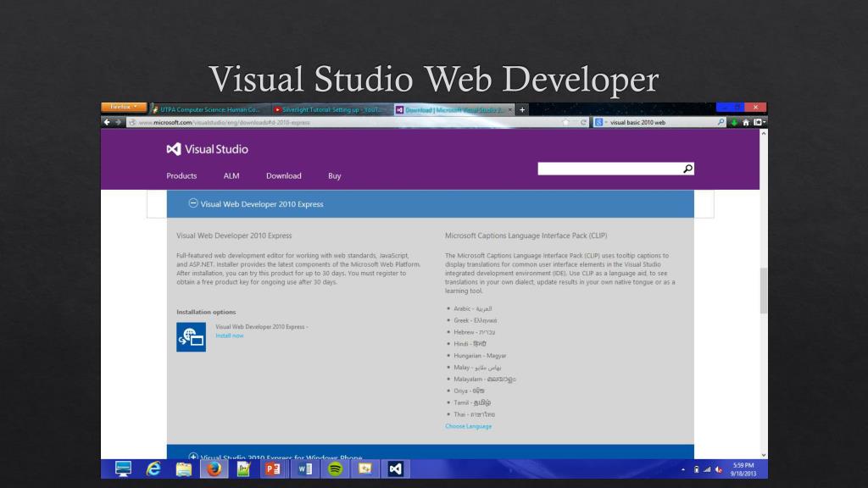
Task: Collapse the Visual Web Developer 2010 Express section
Action: coord(193,203)
